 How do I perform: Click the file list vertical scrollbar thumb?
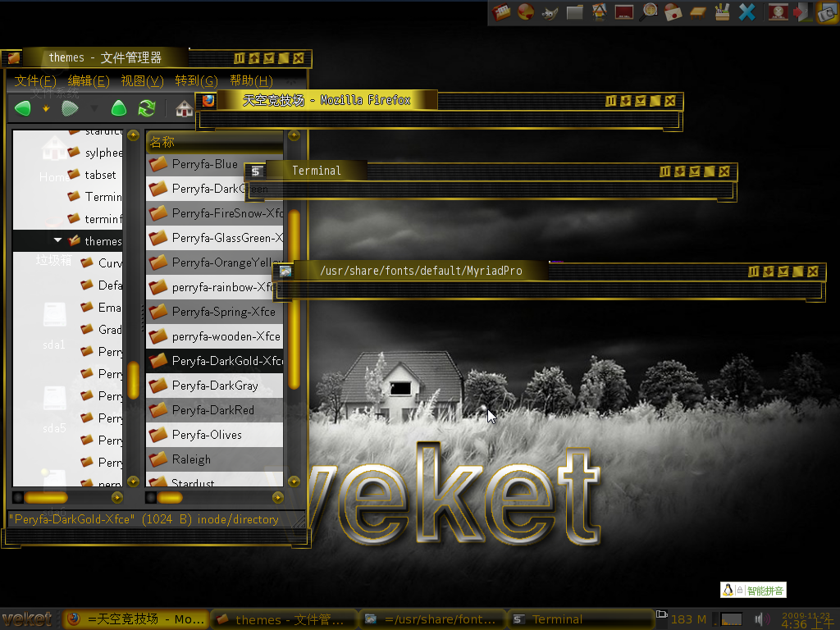294,300
